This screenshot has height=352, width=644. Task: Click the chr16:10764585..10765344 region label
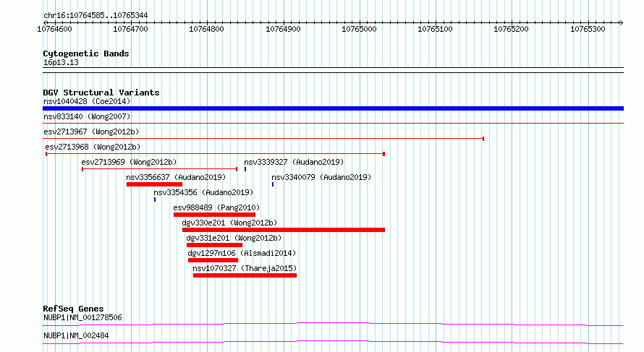96,15
